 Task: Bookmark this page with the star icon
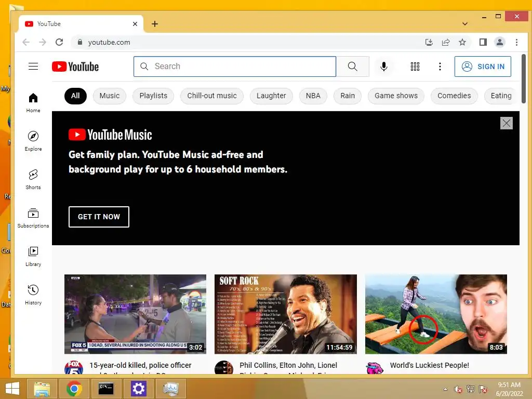tap(462, 42)
